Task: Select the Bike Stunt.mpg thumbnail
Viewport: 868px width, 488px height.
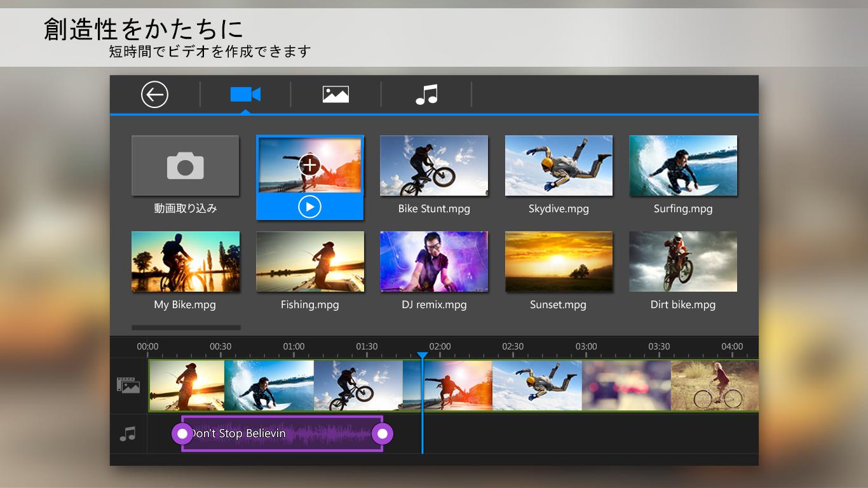Action: click(x=434, y=165)
